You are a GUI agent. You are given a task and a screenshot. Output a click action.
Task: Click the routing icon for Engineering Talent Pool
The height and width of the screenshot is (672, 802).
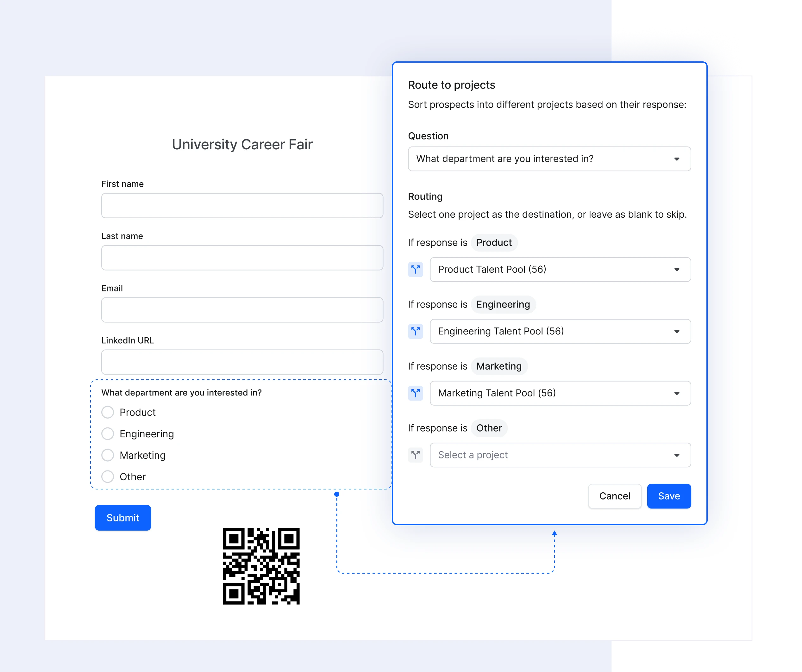click(415, 331)
